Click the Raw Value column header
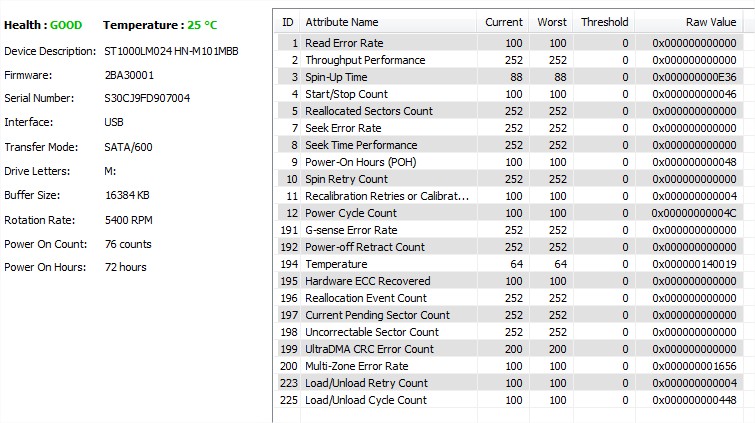The height and width of the screenshot is (423, 755). point(689,22)
